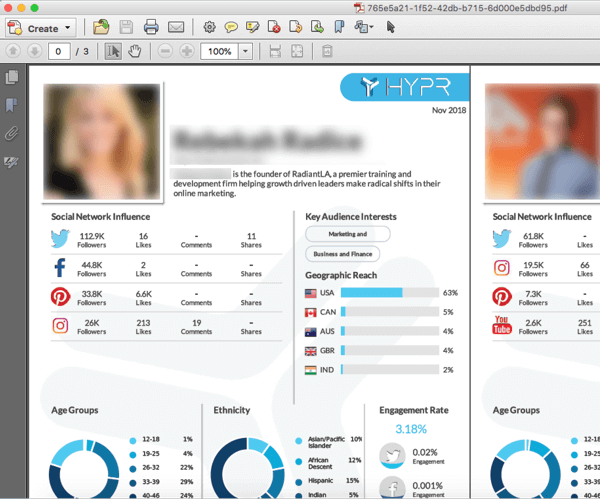Click the CAN 5% geographic reach bar
This screenshot has height=499, width=600.
coord(390,312)
